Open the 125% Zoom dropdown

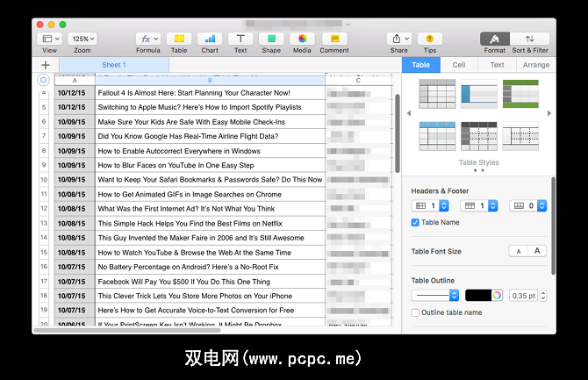[x=82, y=39]
